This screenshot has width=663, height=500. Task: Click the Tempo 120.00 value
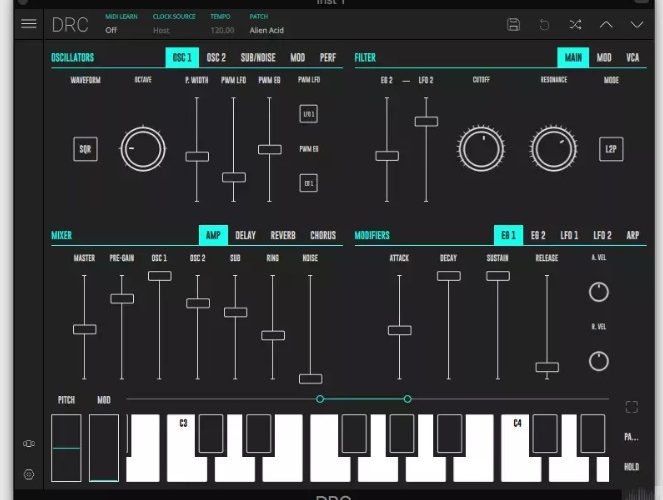[x=222, y=30]
